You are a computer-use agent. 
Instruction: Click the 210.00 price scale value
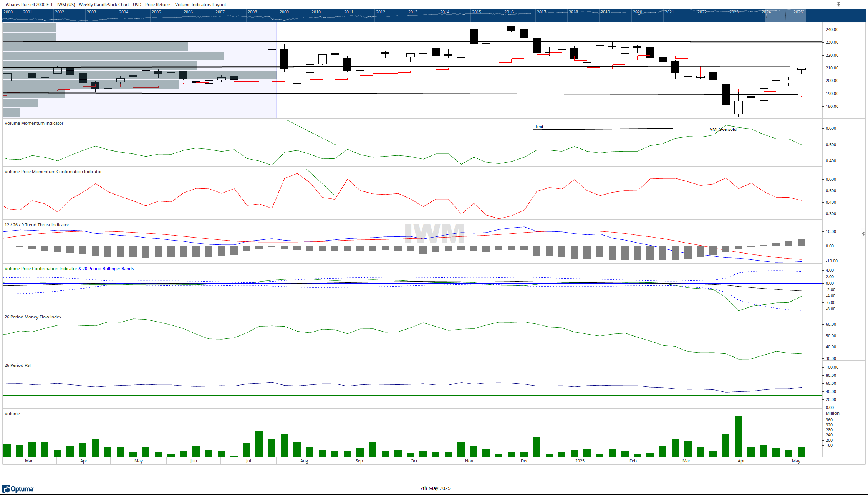click(832, 68)
